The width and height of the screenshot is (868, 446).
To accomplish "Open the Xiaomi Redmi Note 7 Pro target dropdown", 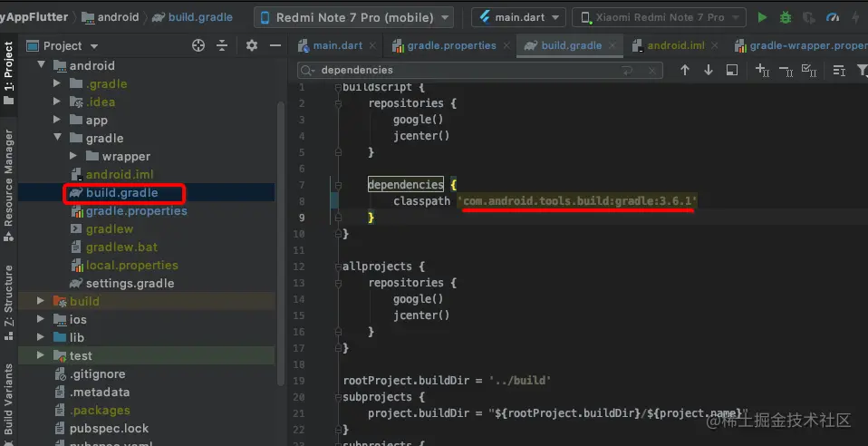I will pos(659,17).
